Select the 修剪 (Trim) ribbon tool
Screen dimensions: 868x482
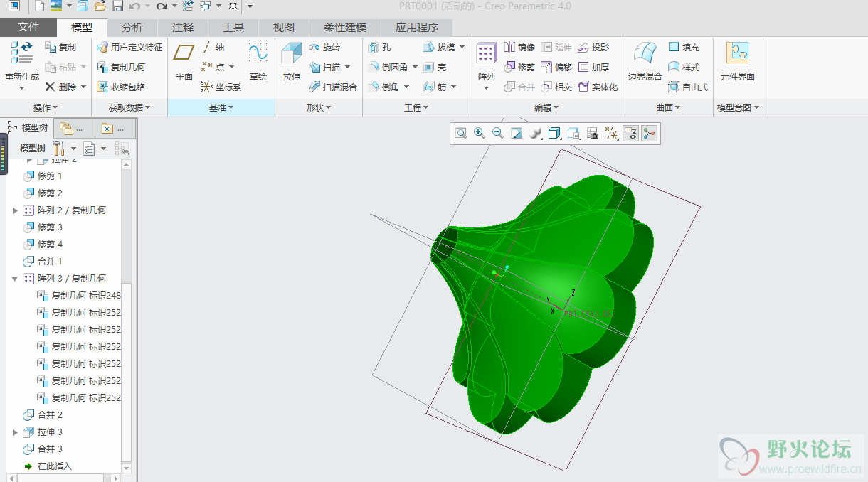click(519, 67)
